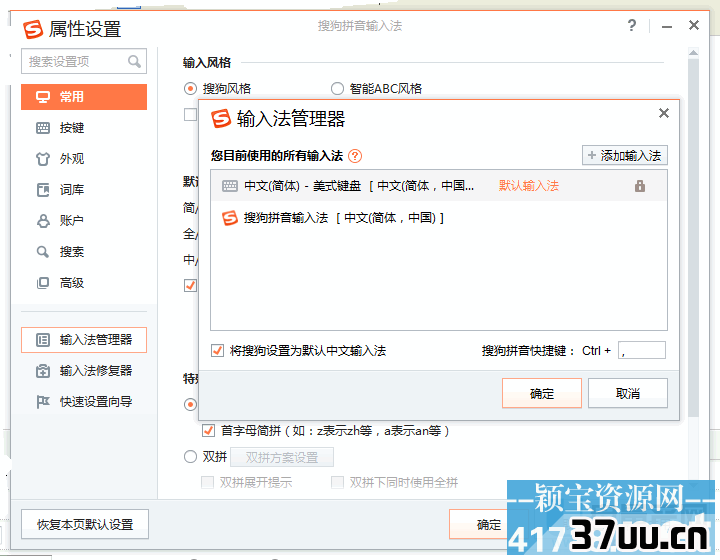Open 输入法修复器 from sidebar
This screenshot has height=560, width=720.
click(84, 370)
